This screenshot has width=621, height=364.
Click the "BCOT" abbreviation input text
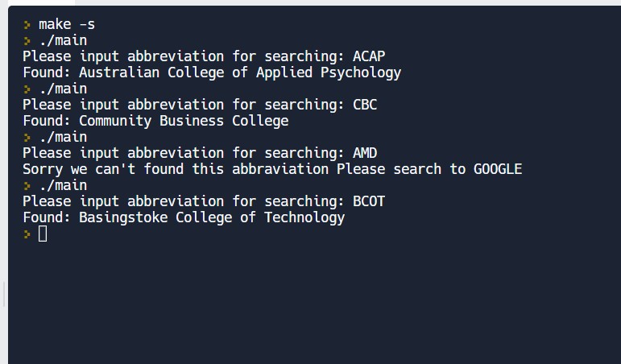click(x=369, y=201)
